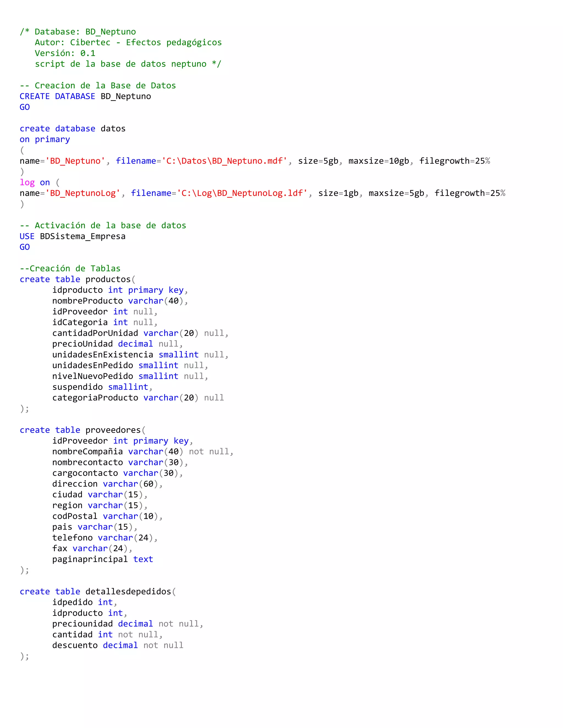Click the 'filegrowth=25%' on the log file line
Screen dimensions: 563x728
470,193
